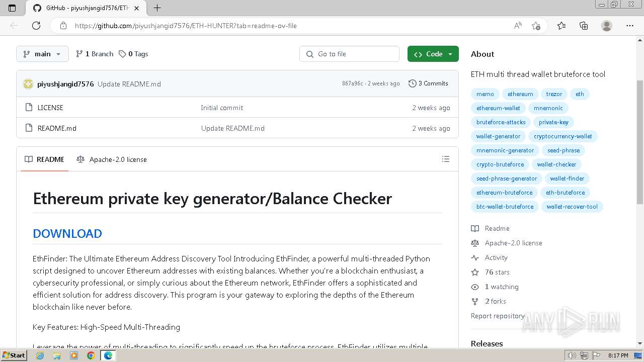Select the private-key topic tag
Viewport: 644px width, 362px height.
coord(553,122)
